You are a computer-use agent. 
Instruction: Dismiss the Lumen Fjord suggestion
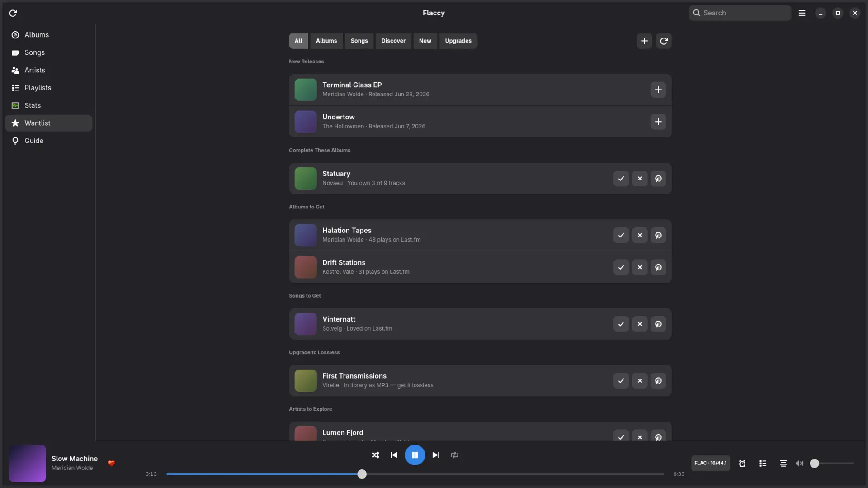pyautogui.click(x=640, y=436)
